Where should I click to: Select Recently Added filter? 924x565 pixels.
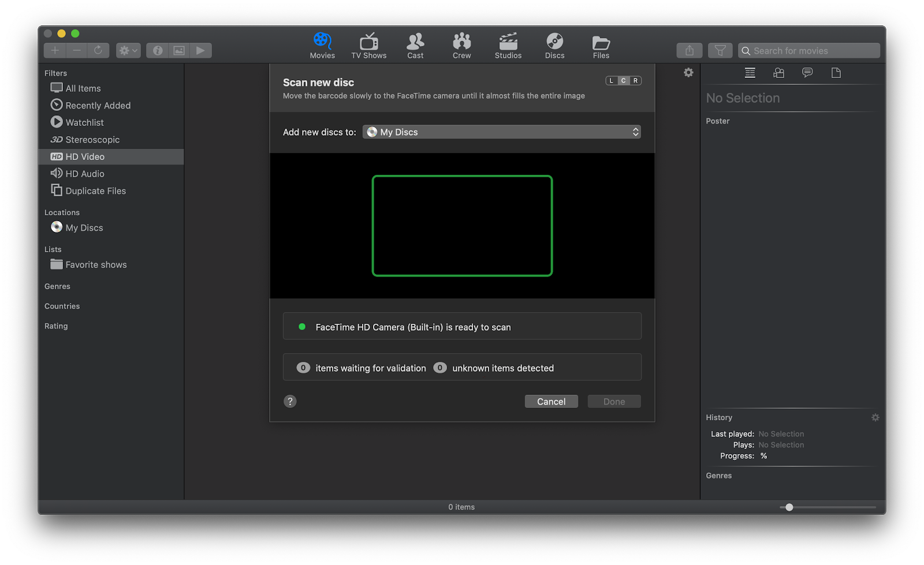111,105
